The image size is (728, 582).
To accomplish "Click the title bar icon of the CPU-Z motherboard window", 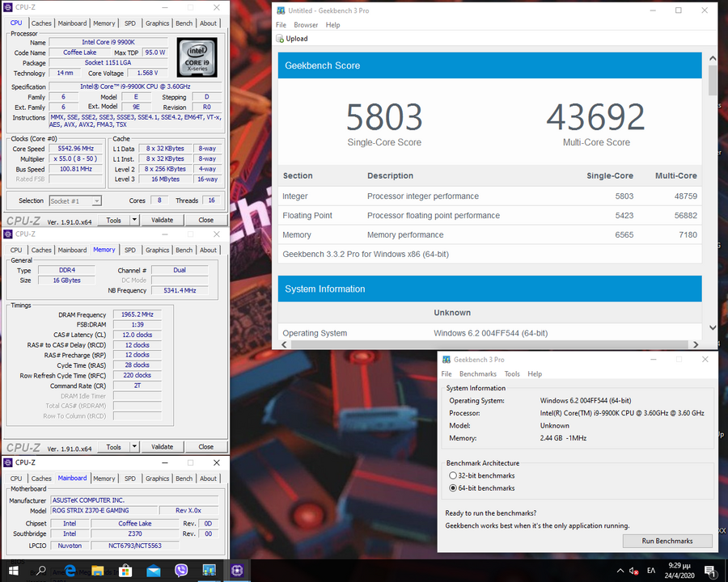I will 8,462.
